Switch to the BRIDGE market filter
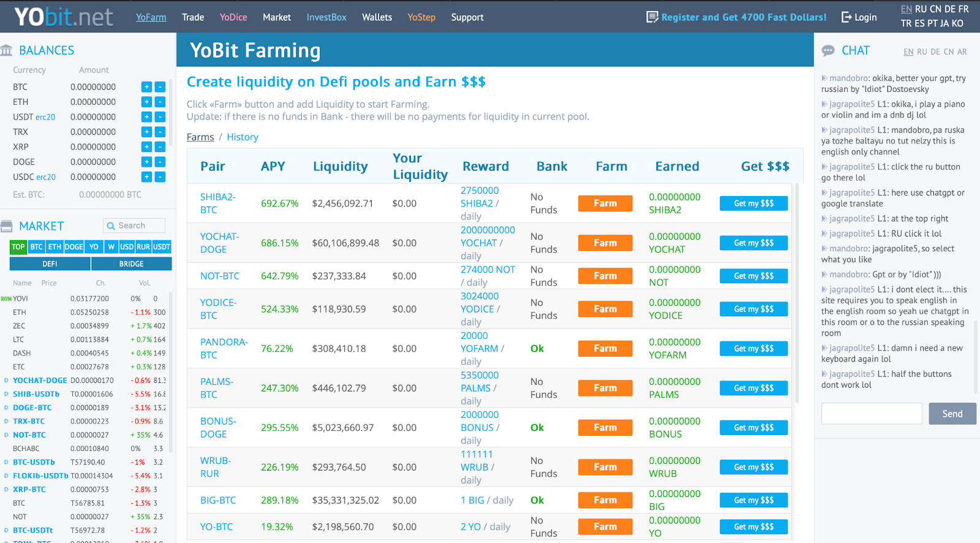The width and height of the screenshot is (980, 543). [x=132, y=264]
